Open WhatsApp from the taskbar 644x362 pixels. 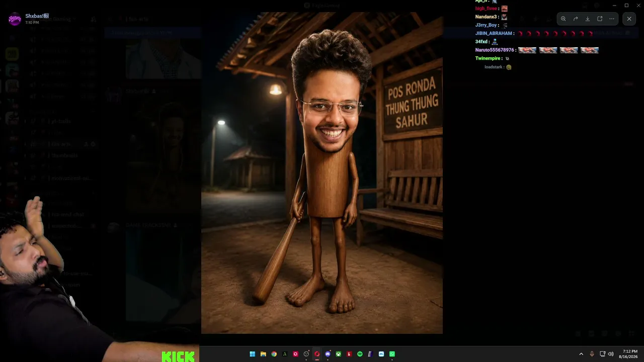click(x=392, y=354)
